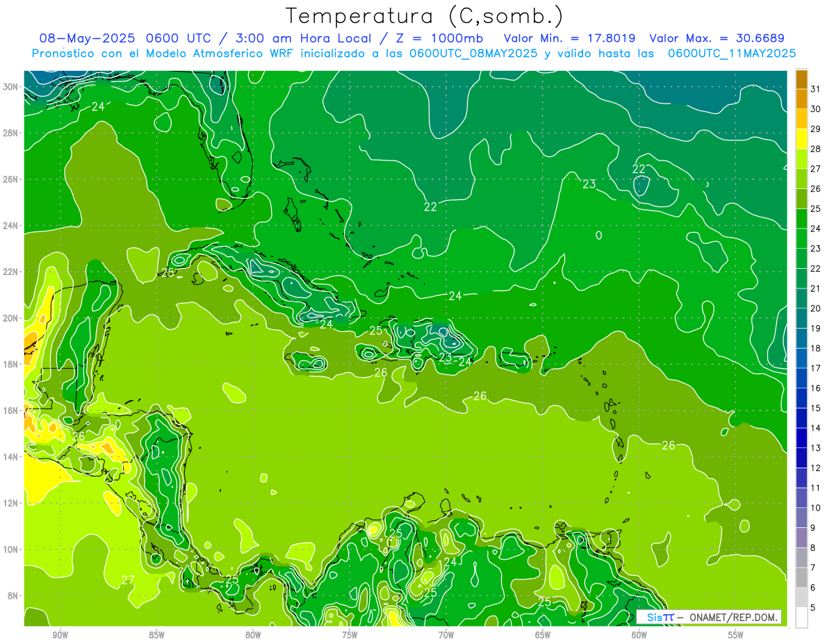Click the '20N' latitude axis label

coord(10,318)
